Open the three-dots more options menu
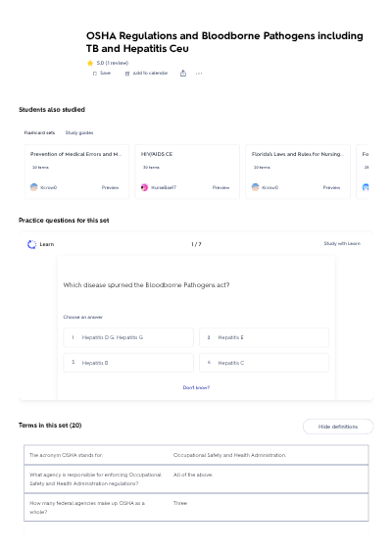This screenshot has width=392, height=554. [199, 74]
